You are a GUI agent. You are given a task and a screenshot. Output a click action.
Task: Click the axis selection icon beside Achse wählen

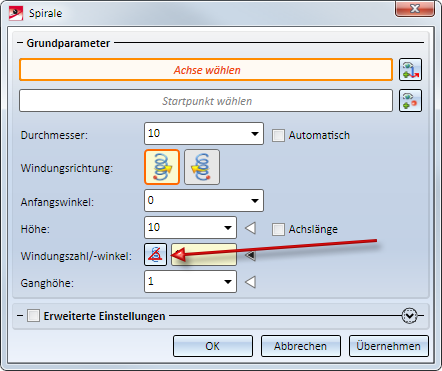click(x=410, y=70)
